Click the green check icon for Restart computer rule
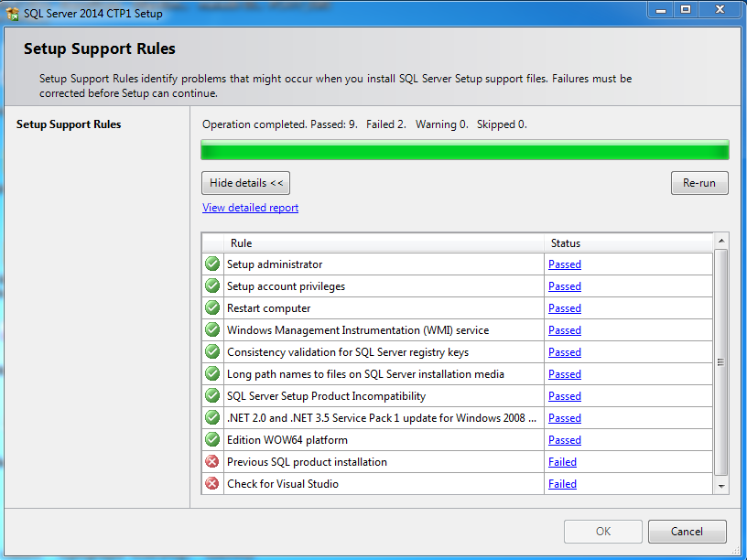Screen dimensions: 747x560 (211, 307)
